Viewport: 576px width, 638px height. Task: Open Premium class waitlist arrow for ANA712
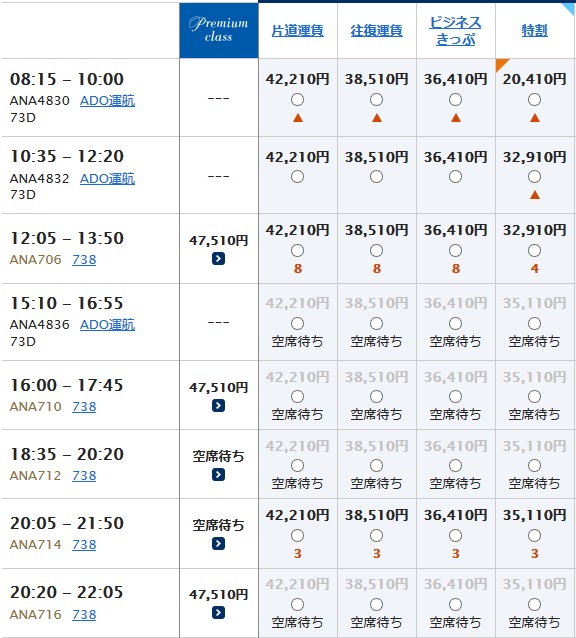218,475
